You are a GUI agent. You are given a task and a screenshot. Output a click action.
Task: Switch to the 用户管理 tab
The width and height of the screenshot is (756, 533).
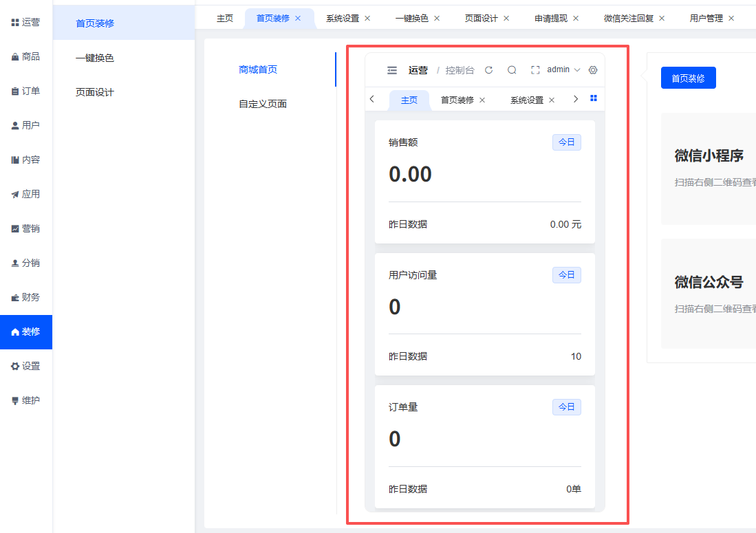[706, 19]
